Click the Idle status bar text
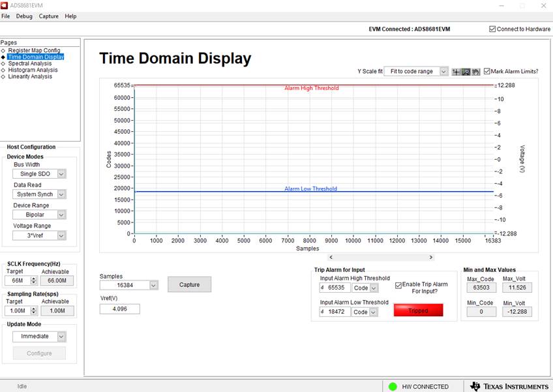553x392 pixels. (x=22, y=386)
